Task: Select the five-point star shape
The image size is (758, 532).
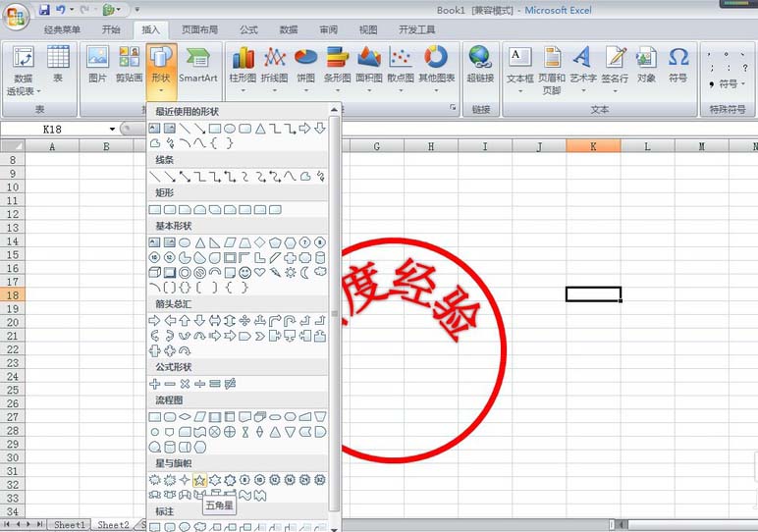Action: click(199, 480)
